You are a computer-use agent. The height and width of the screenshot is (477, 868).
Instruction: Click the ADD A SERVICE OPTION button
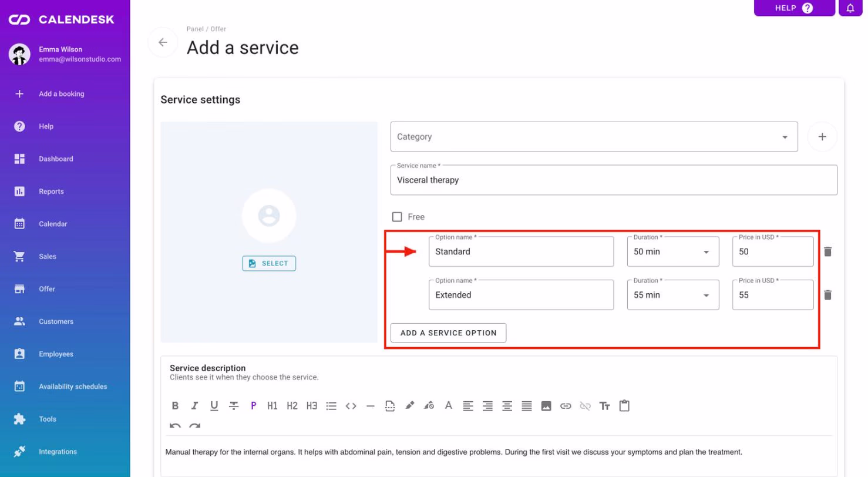pyautogui.click(x=448, y=332)
